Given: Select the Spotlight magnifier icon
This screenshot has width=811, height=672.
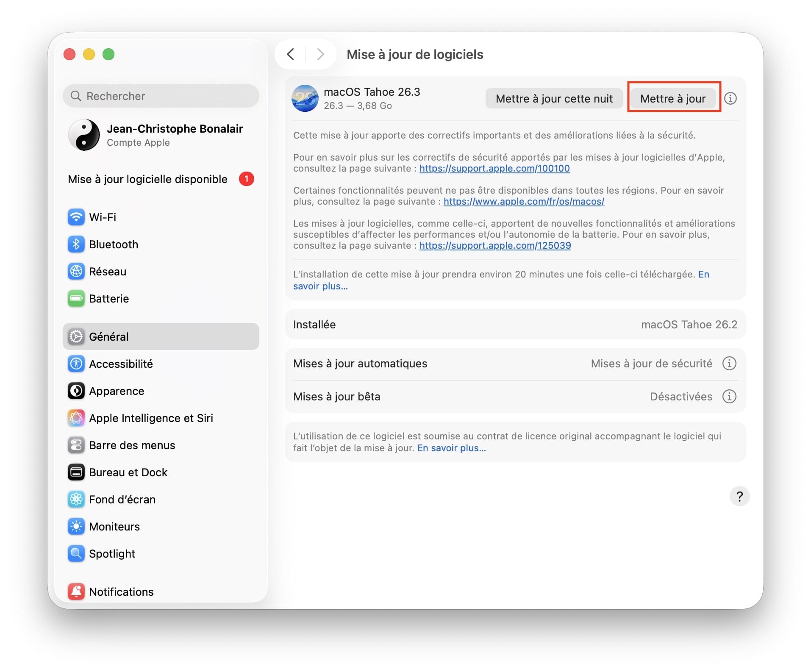Looking at the screenshot, I should pos(76,553).
